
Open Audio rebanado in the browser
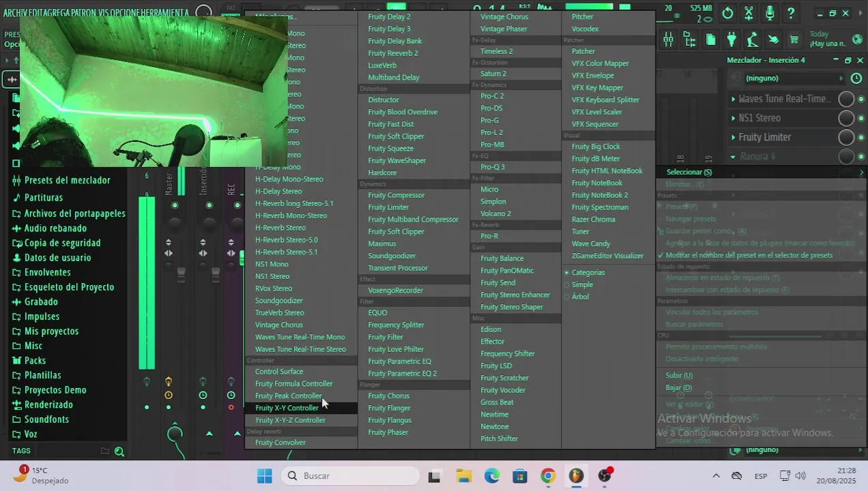click(49, 228)
